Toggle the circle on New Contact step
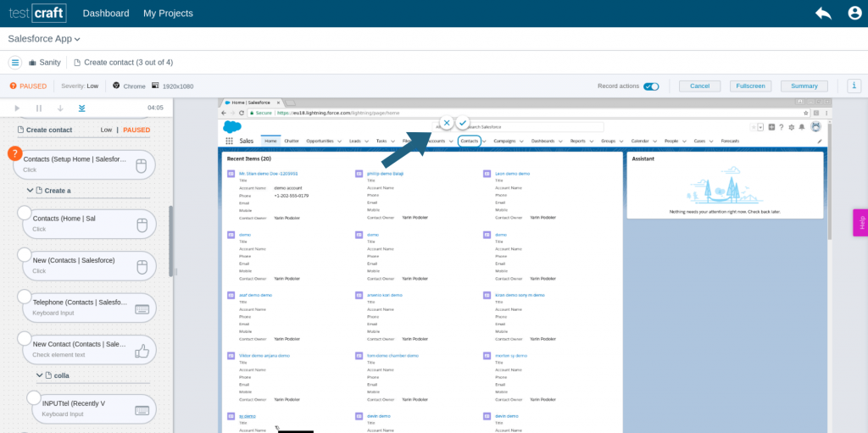This screenshot has width=868, height=433. point(25,338)
